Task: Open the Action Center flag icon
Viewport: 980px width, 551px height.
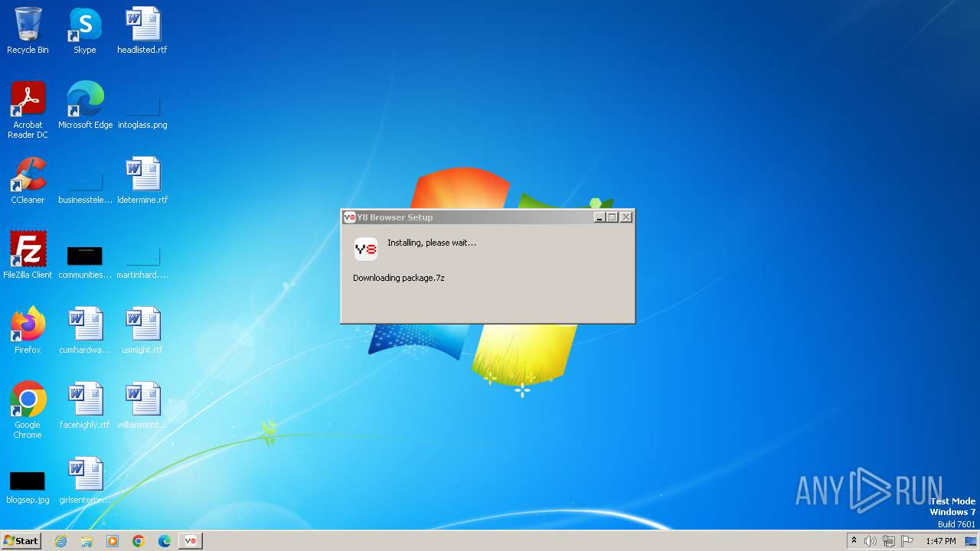Action: [907, 541]
